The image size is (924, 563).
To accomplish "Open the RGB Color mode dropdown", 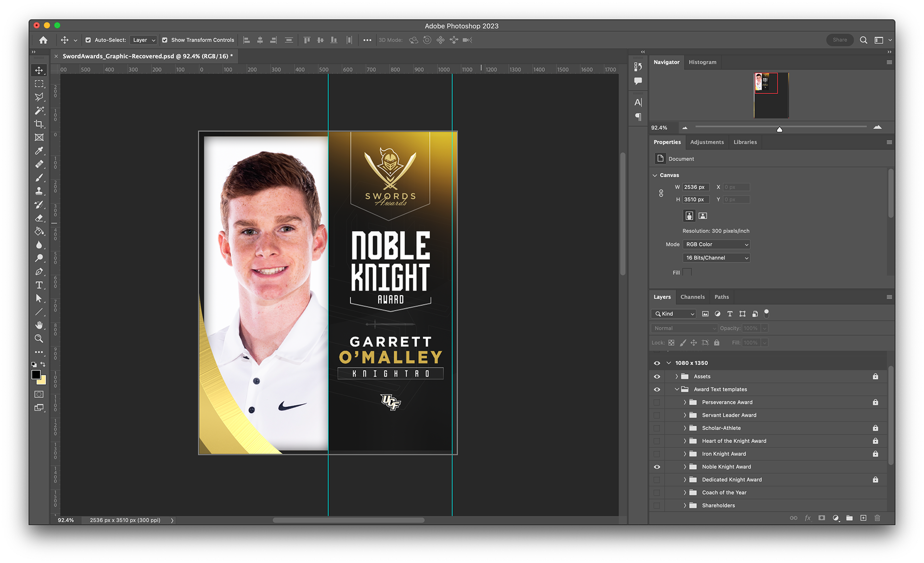I will click(x=716, y=245).
